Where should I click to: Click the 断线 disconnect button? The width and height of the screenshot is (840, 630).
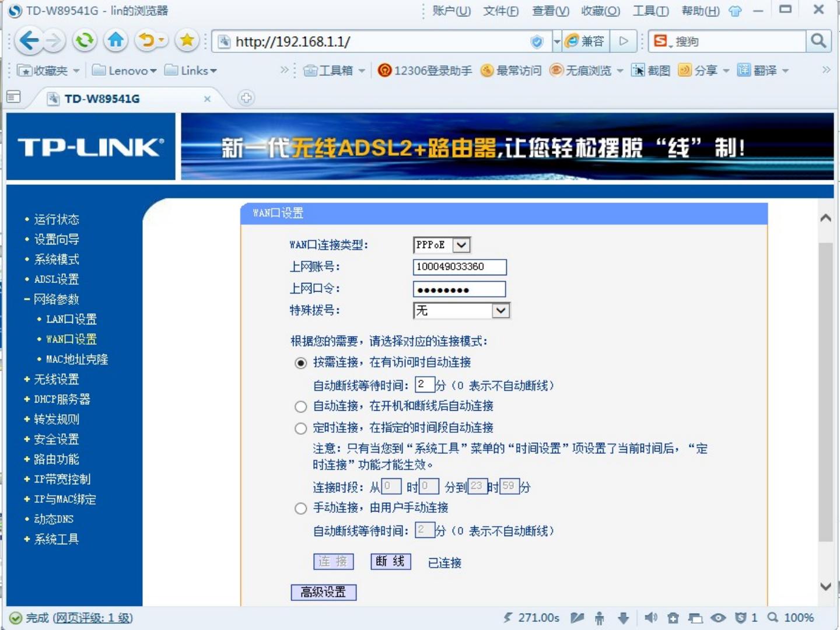click(x=391, y=561)
